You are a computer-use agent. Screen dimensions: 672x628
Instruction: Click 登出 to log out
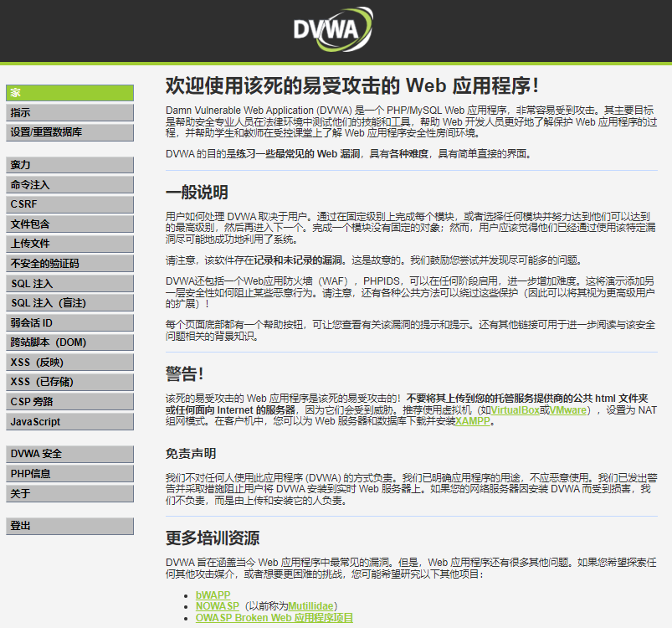click(69, 526)
